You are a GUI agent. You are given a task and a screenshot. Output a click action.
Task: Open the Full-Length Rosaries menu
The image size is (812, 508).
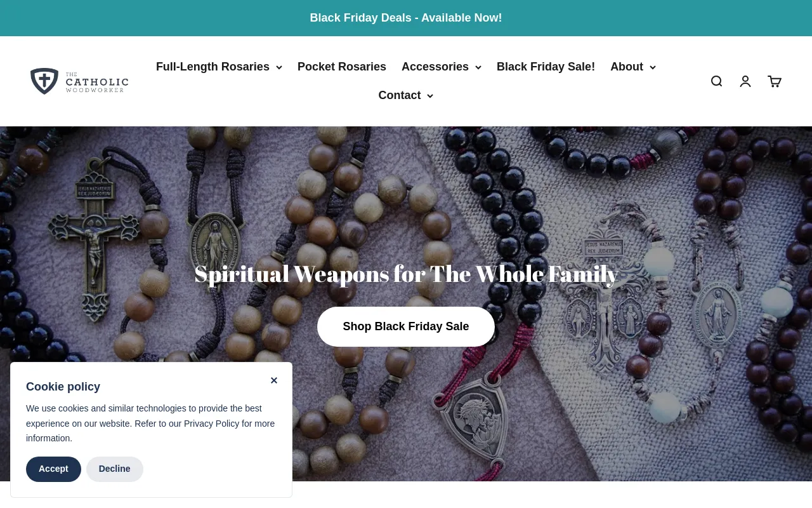pos(213,67)
